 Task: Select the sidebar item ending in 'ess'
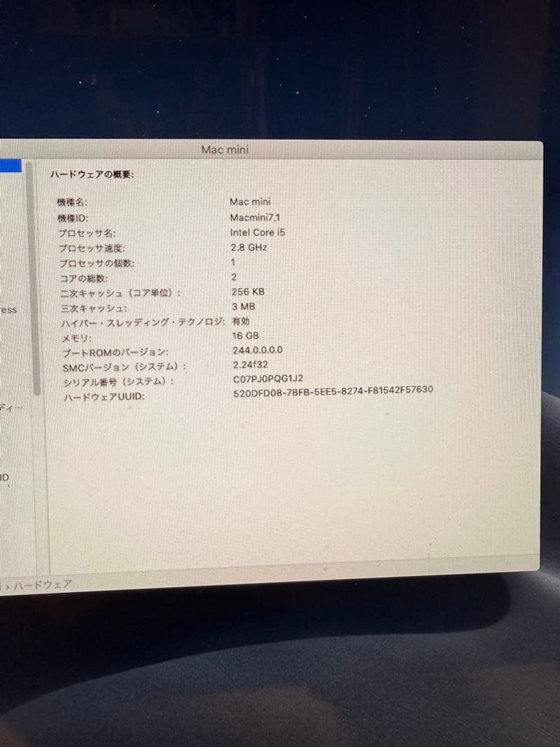pos(8,311)
